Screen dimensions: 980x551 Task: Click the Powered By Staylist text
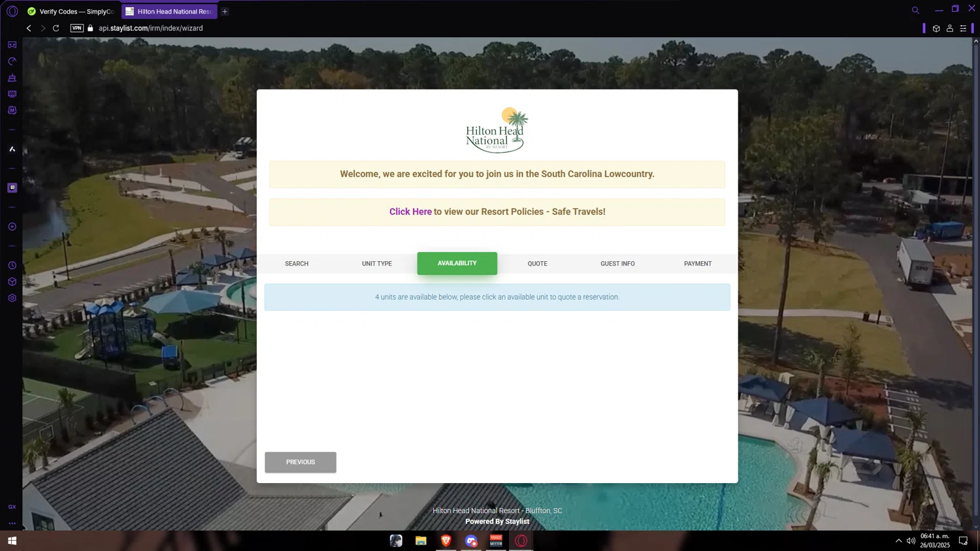tap(497, 522)
